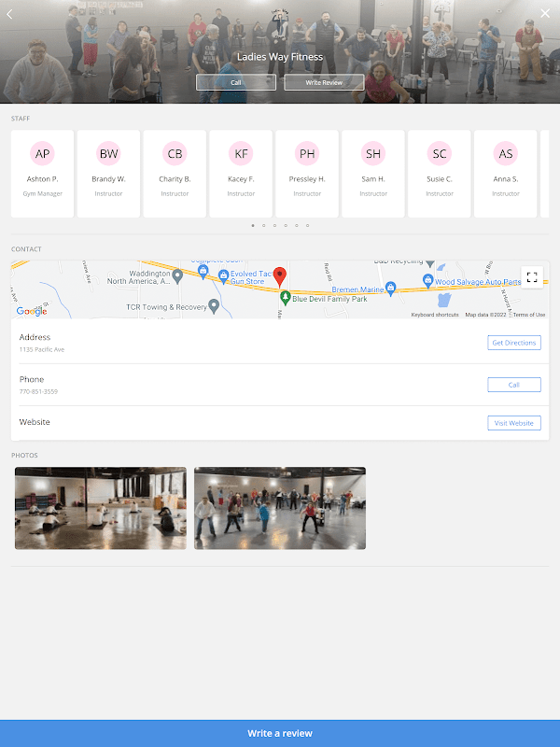This screenshot has height=747, width=560.
Task: Click Waddington North America map marker
Action: [177, 275]
